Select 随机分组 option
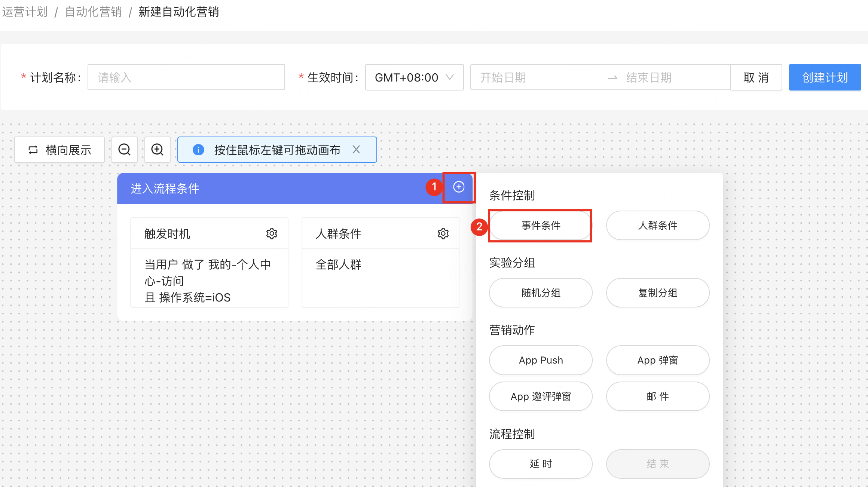The width and height of the screenshot is (868, 487). [541, 292]
